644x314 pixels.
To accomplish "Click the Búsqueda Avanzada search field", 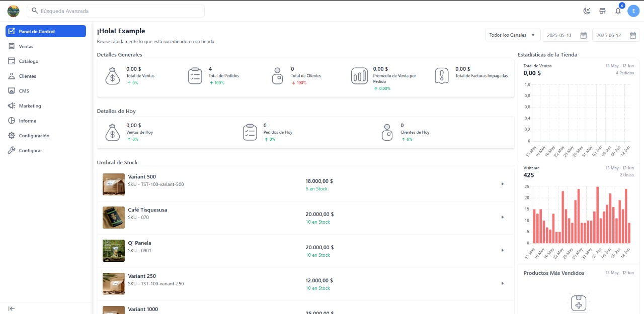I will [x=116, y=11].
